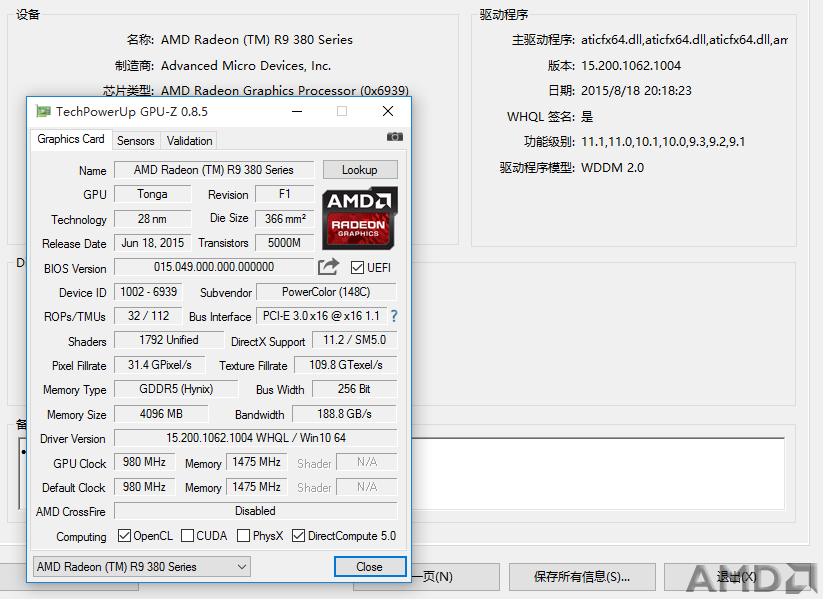The image size is (823, 599).
Task: Click the Pixel Fillrate field 31.4 GPixel/s
Action: 160,365
